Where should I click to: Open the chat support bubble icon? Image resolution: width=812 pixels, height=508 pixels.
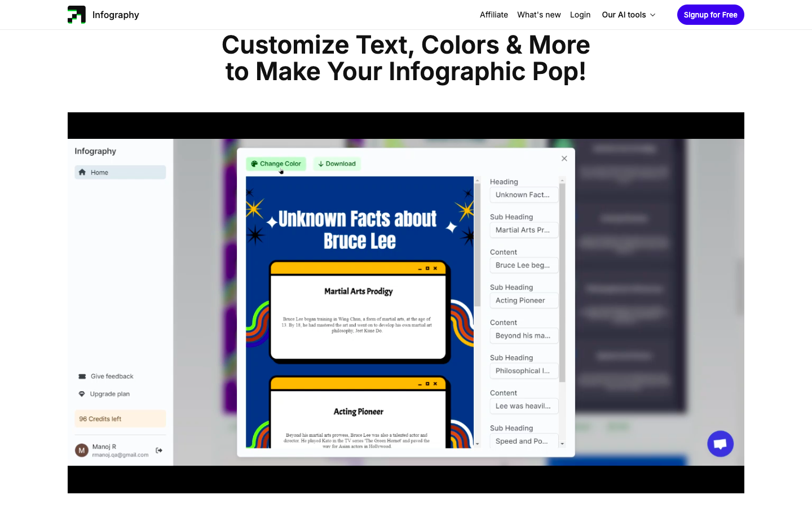click(x=721, y=444)
